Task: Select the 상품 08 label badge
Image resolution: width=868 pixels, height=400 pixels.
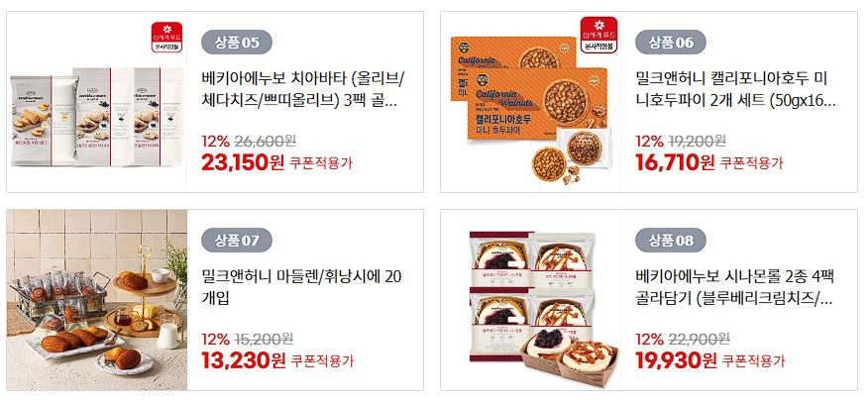Action: [671, 241]
